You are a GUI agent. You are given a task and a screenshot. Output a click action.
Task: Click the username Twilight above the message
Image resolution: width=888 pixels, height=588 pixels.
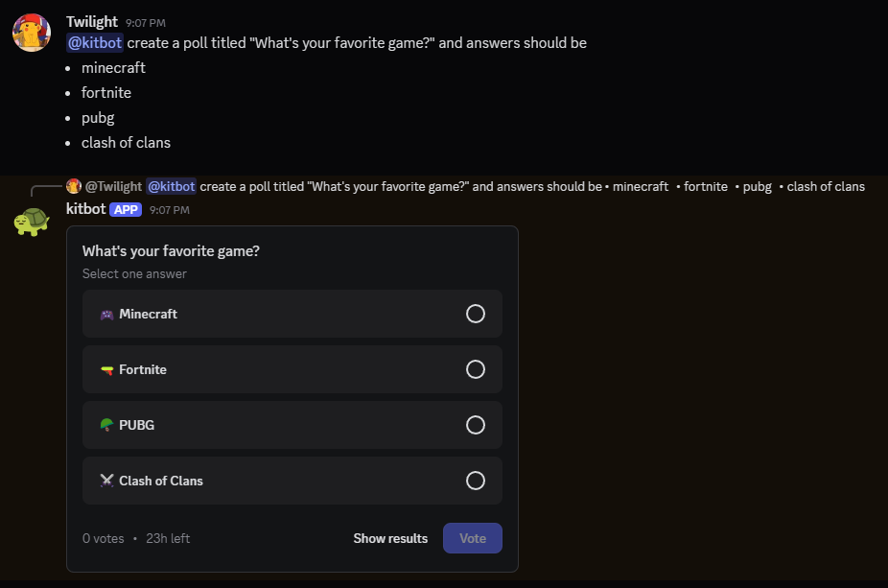pos(91,21)
